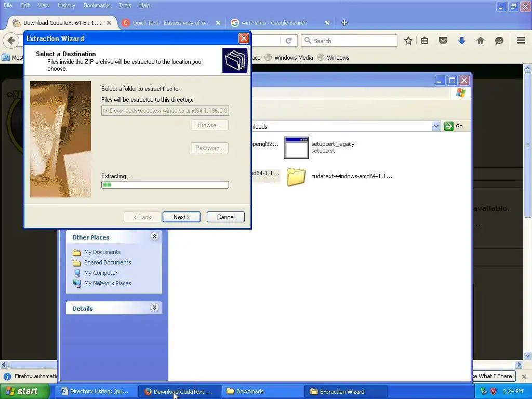Open My Network Places link

tap(108, 283)
